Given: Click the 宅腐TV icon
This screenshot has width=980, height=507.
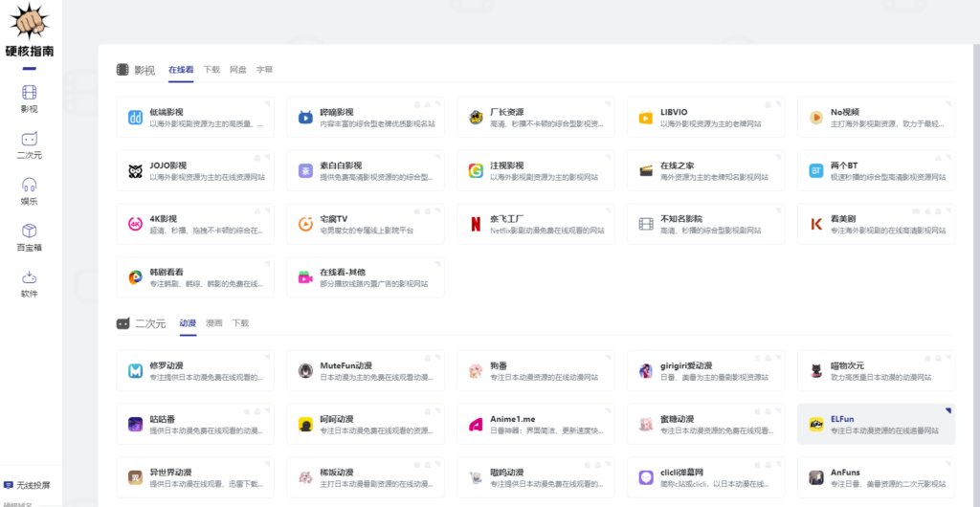Looking at the screenshot, I should point(305,224).
